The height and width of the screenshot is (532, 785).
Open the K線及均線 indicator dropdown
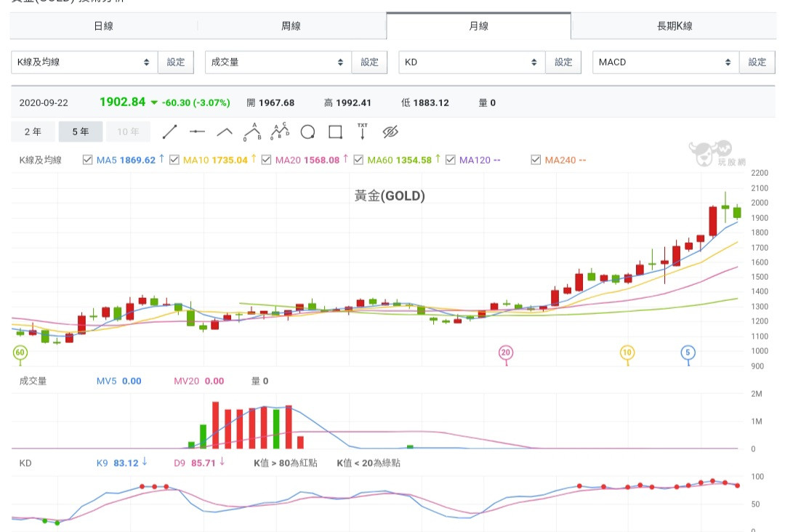(84, 62)
